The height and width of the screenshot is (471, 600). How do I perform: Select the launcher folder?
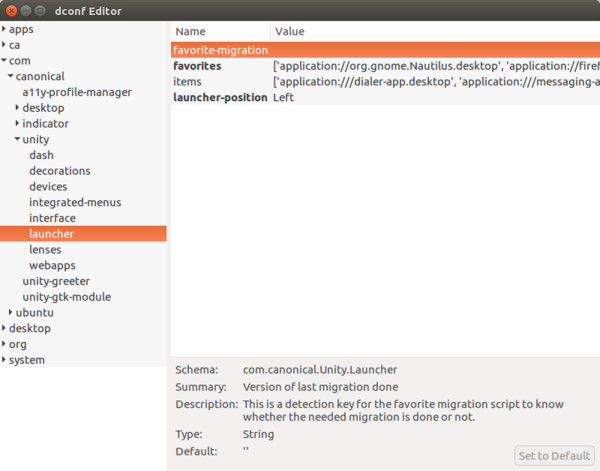pos(83,234)
